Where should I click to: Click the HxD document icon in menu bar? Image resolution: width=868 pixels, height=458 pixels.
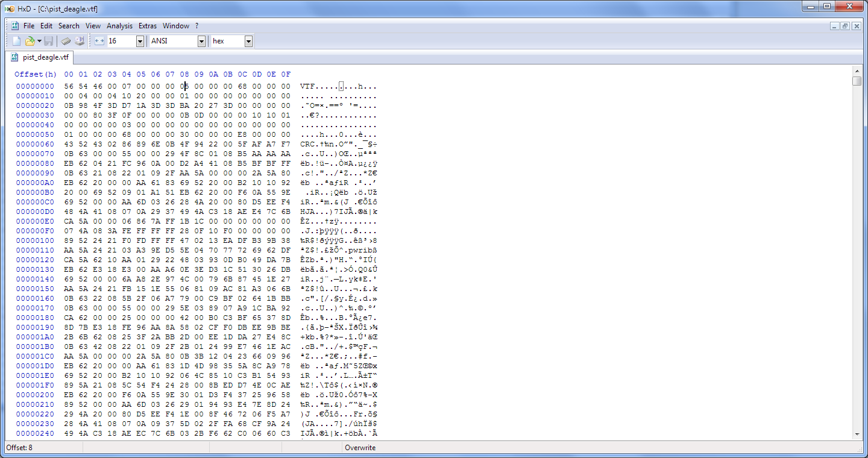[14, 26]
